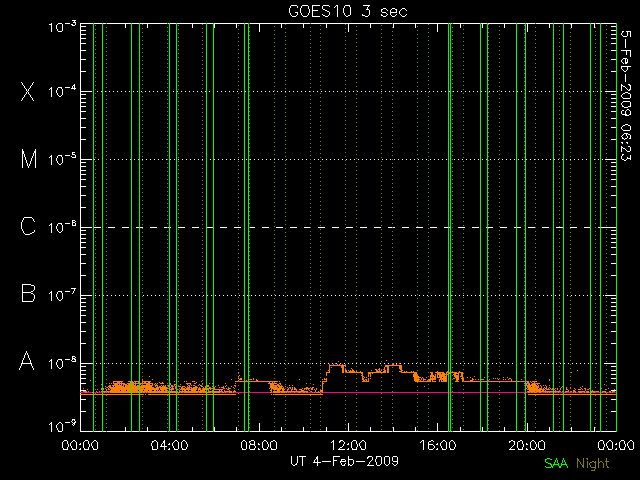Click the 20:00 time axis label
Image resolution: width=640 pixels, height=480 pixels.
(527, 444)
